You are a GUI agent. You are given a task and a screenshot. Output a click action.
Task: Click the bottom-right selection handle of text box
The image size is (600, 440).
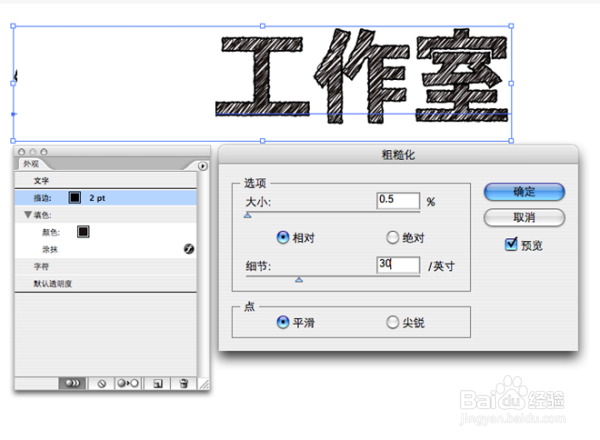pyautogui.click(x=511, y=141)
